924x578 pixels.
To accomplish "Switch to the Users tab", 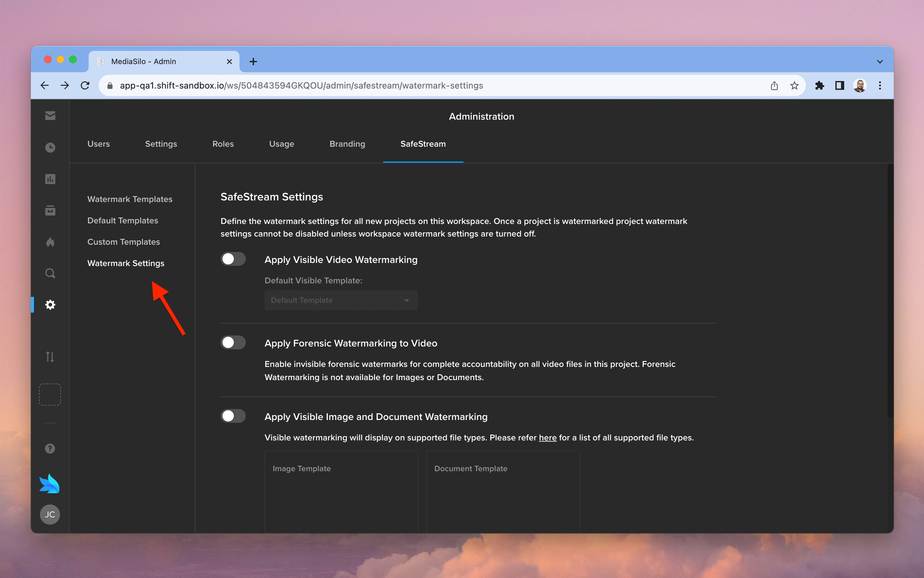I will point(99,144).
